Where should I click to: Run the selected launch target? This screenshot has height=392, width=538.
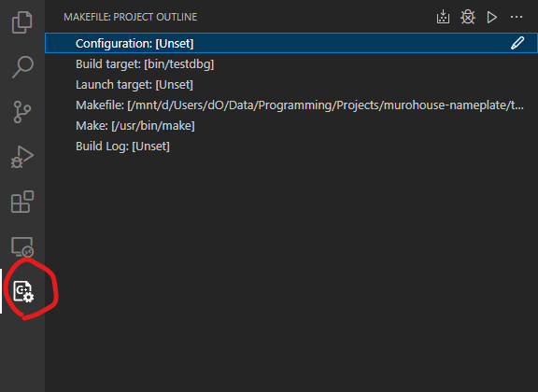(x=491, y=17)
